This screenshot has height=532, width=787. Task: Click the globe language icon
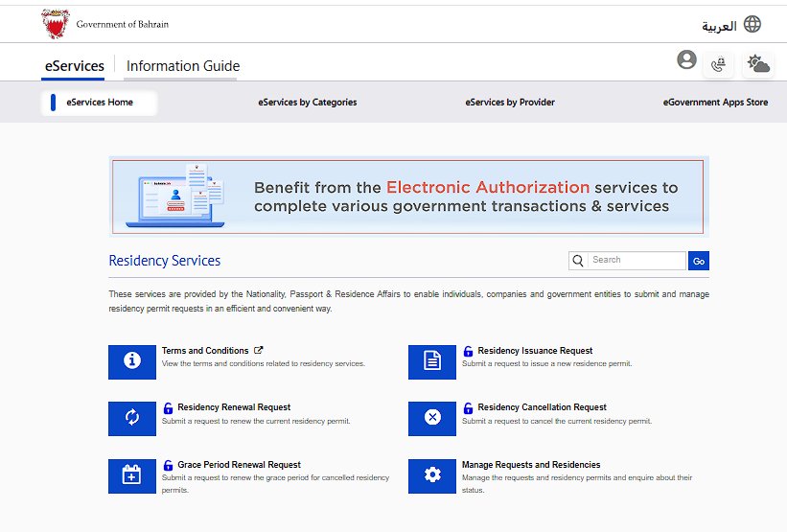[x=752, y=24]
